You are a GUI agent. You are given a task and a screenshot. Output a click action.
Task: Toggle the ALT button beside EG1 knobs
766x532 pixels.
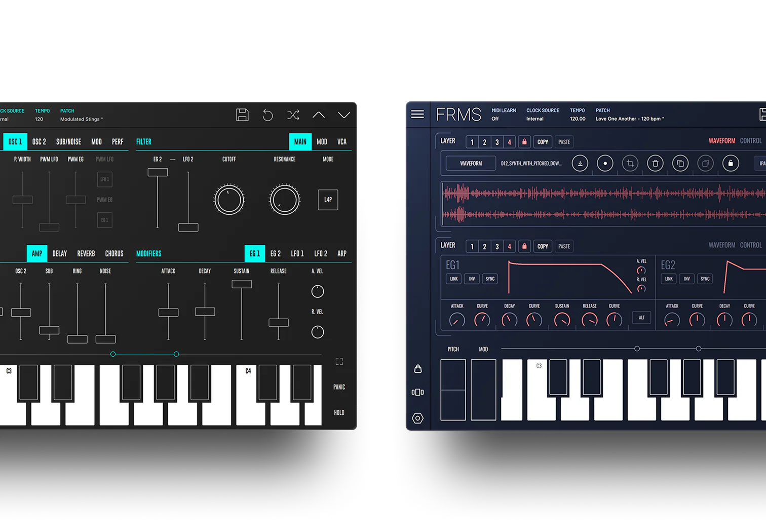(x=642, y=318)
